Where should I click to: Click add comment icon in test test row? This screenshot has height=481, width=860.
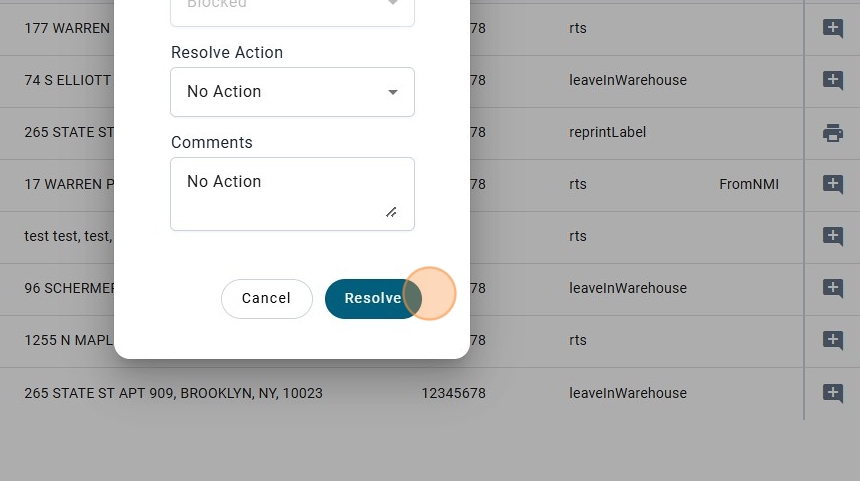(x=833, y=236)
